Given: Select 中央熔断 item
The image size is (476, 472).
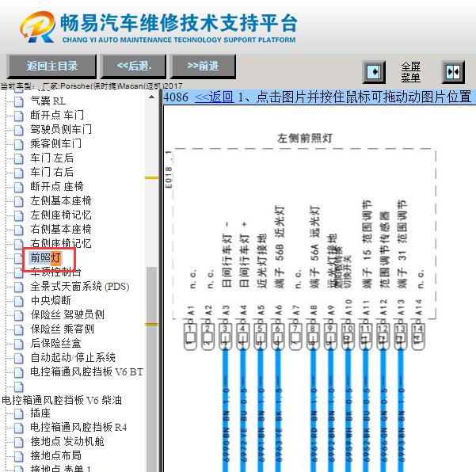Looking at the screenshot, I should [51, 300].
